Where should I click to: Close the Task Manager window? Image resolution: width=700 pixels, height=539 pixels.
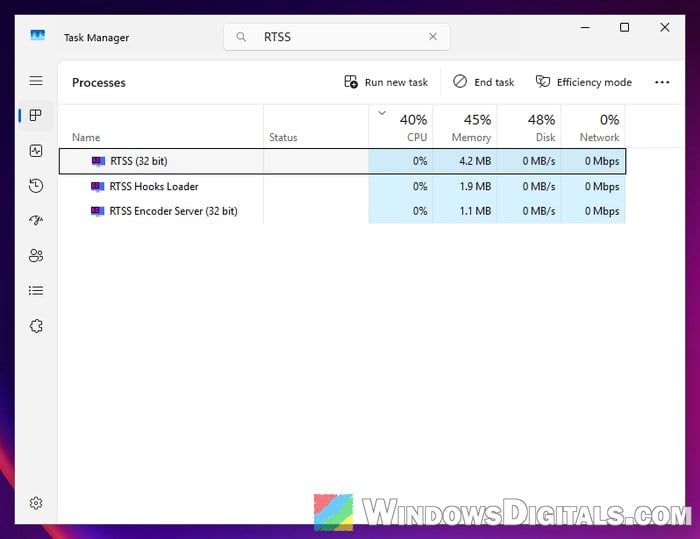(665, 28)
